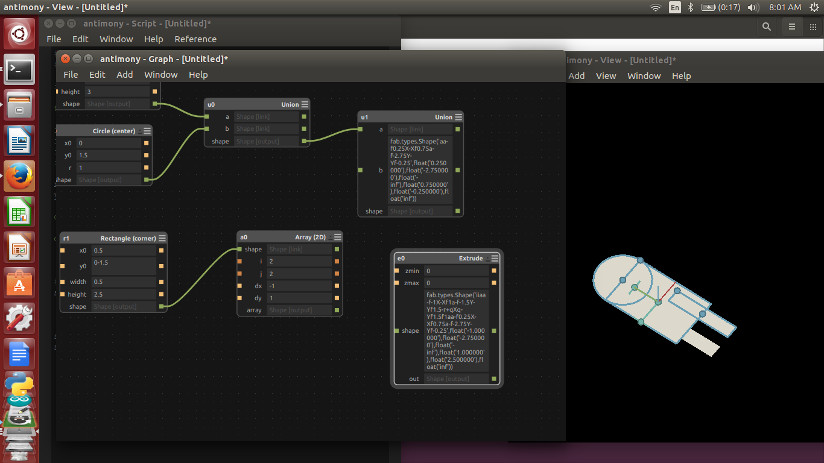Screen dimensions: 824x463
Task: Click the Extrude node zmin field
Action: point(456,271)
